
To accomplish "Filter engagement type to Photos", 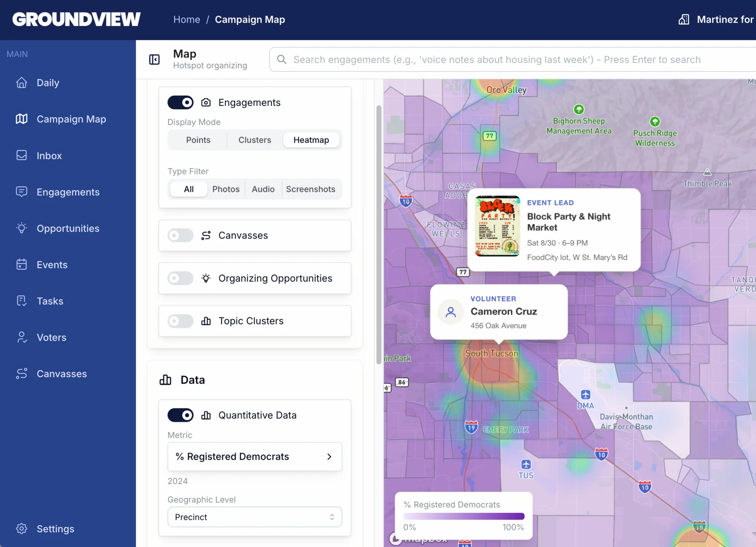I will [x=226, y=189].
